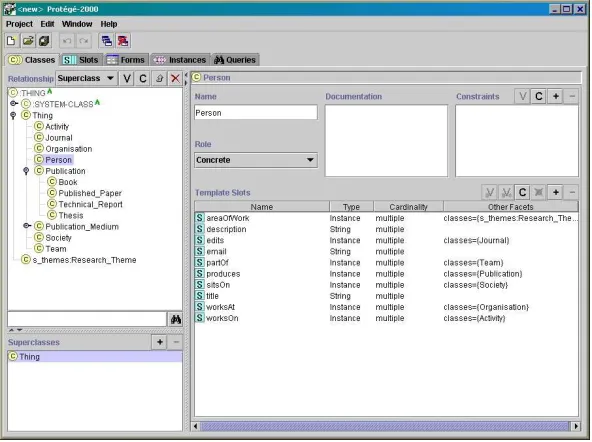This screenshot has width=592, height=442.
Task: Click the Template Slots Create slot button
Action: coord(523,193)
